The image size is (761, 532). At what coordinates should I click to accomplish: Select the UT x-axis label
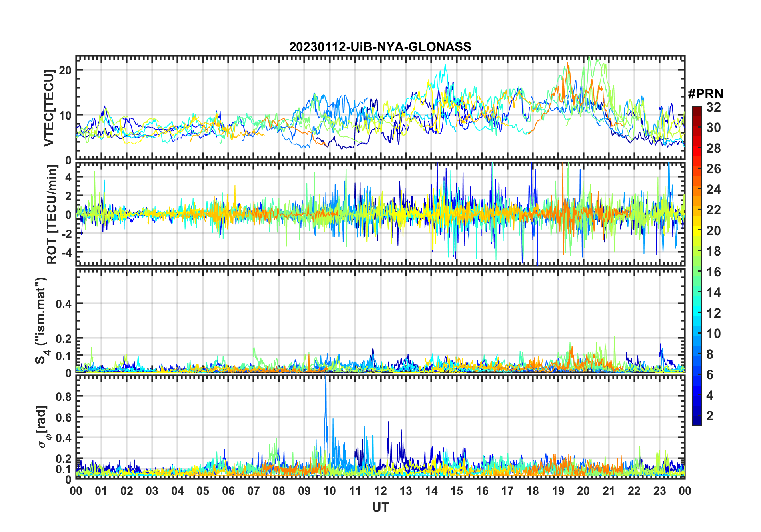pos(380,507)
